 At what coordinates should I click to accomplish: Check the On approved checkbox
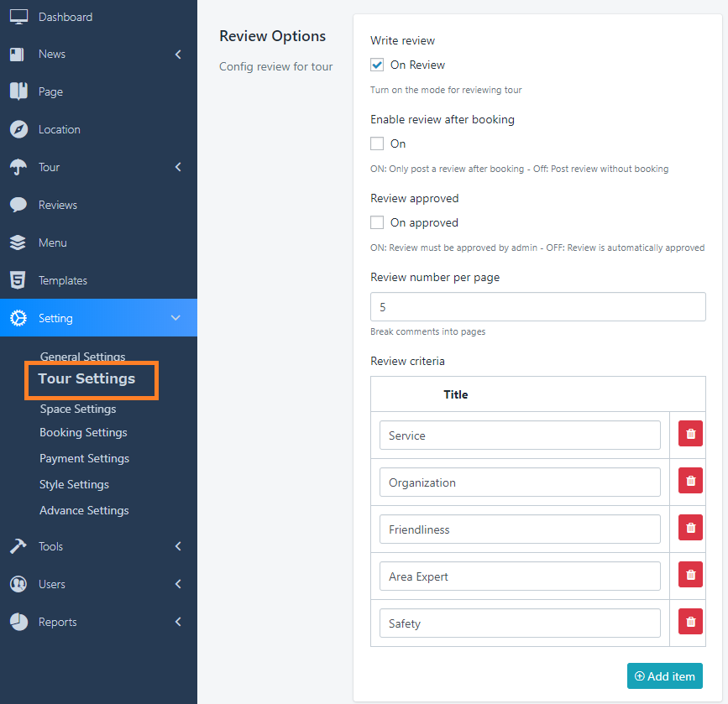click(377, 223)
